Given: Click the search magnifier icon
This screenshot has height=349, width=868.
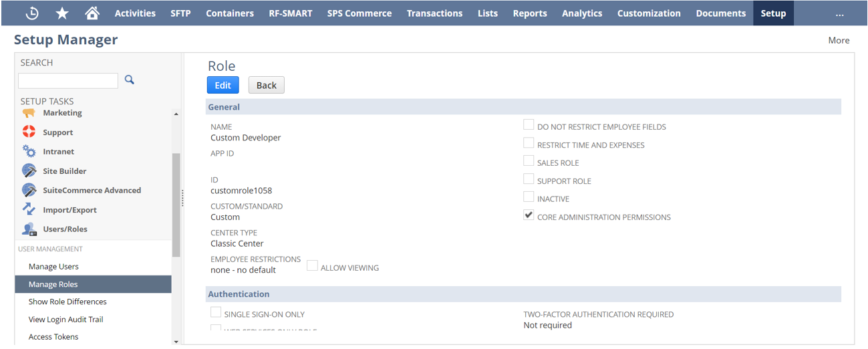Looking at the screenshot, I should (130, 80).
